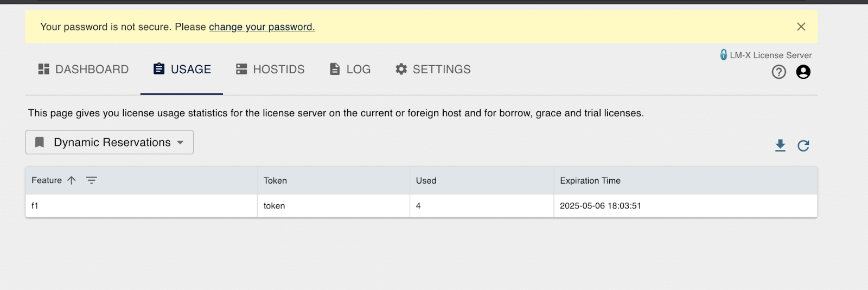Screen dimensions: 868x290
Task: Select the f1 feature row
Action: (422, 206)
